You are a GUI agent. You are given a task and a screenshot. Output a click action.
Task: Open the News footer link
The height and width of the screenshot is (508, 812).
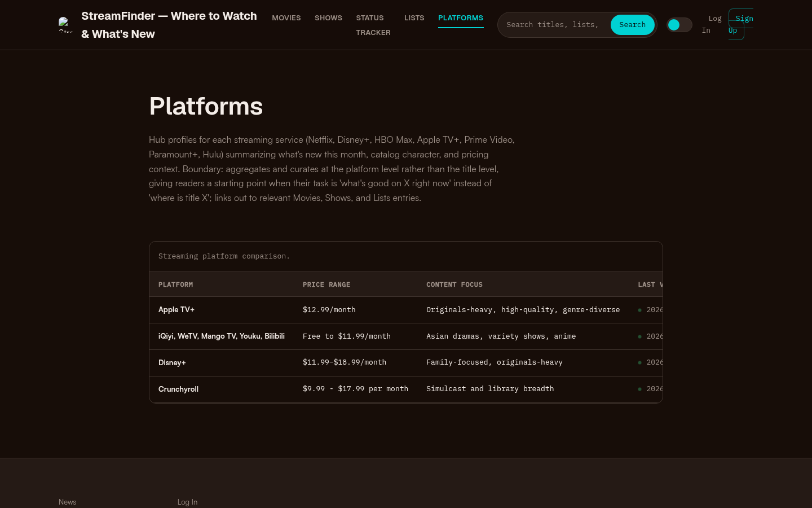[x=67, y=502]
